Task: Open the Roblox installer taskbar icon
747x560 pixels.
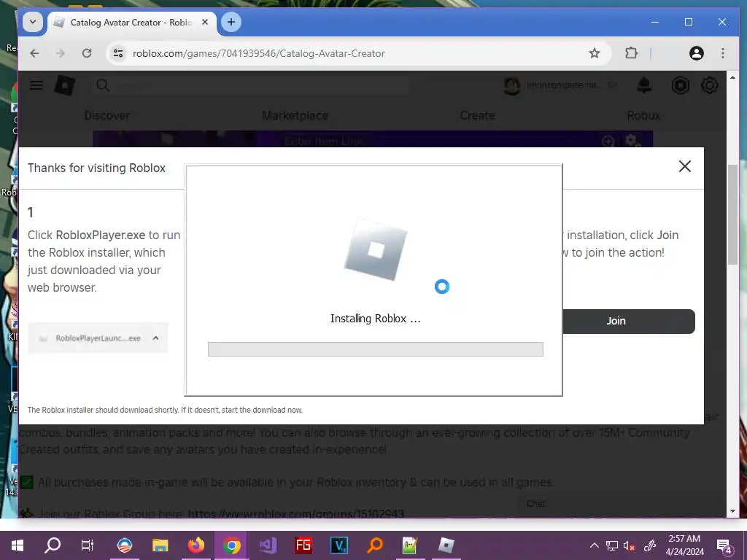Action: [x=446, y=545]
